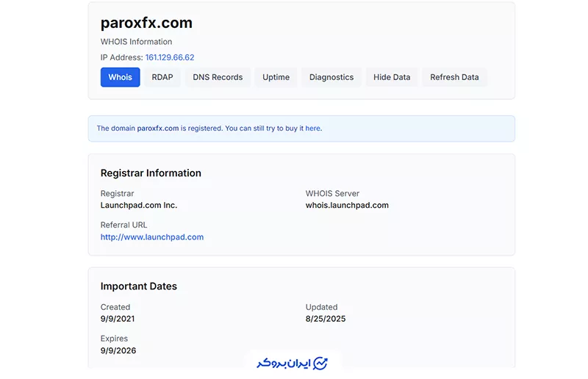Click the Registrar Information heading

(x=151, y=173)
